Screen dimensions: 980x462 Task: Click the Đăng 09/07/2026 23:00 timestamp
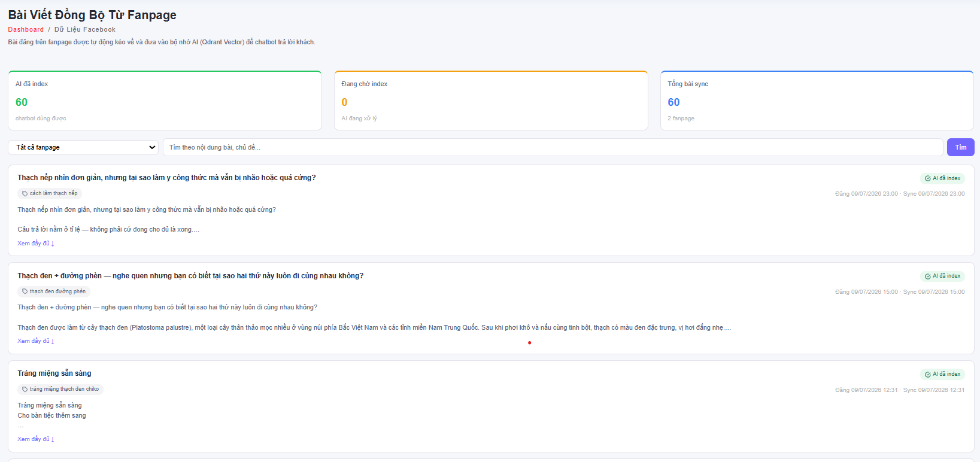coord(866,194)
